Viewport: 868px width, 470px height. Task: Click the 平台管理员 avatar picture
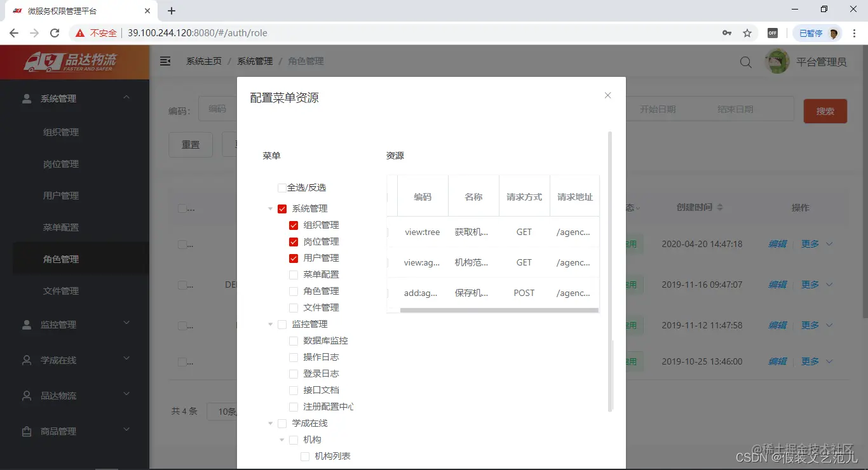pos(776,61)
